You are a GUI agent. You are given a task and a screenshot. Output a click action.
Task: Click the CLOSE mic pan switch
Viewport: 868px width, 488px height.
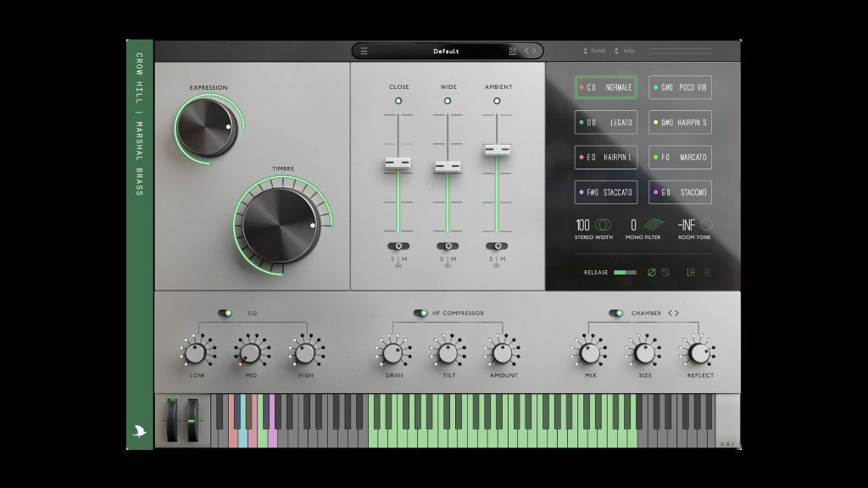398,247
